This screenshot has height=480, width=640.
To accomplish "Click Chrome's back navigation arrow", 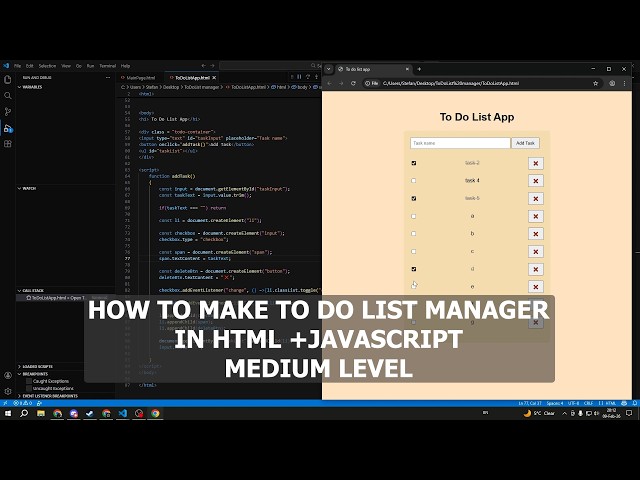I will point(330,83).
